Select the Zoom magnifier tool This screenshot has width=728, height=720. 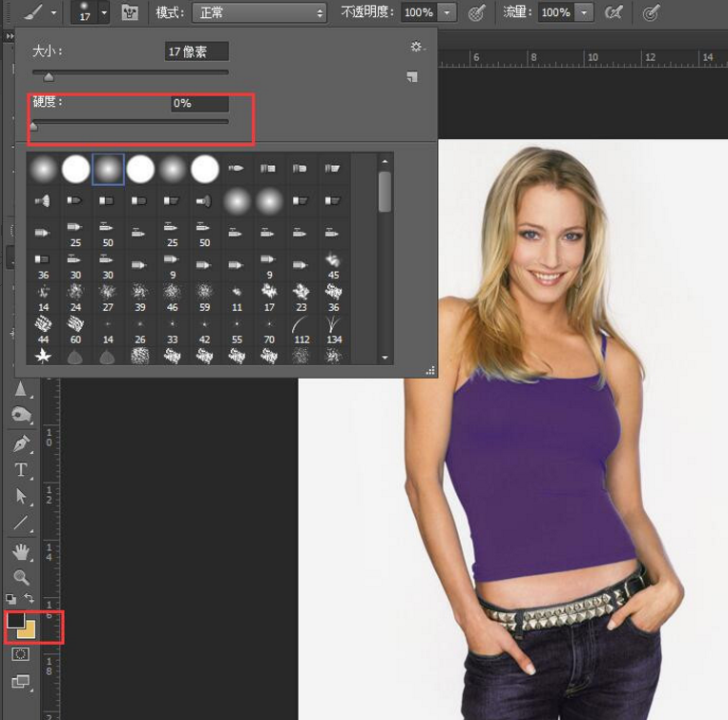click(21, 577)
